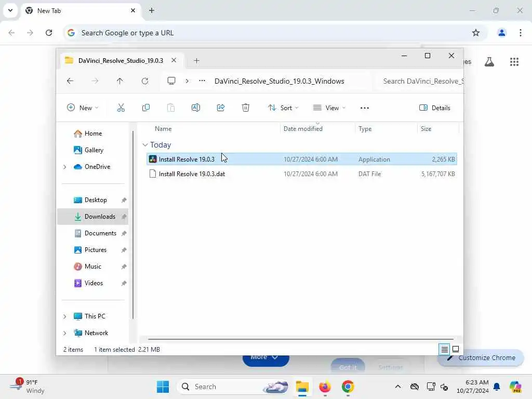Reload the Chrome page
The height and width of the screenshot is (399, 532).
tap(49, 33)
